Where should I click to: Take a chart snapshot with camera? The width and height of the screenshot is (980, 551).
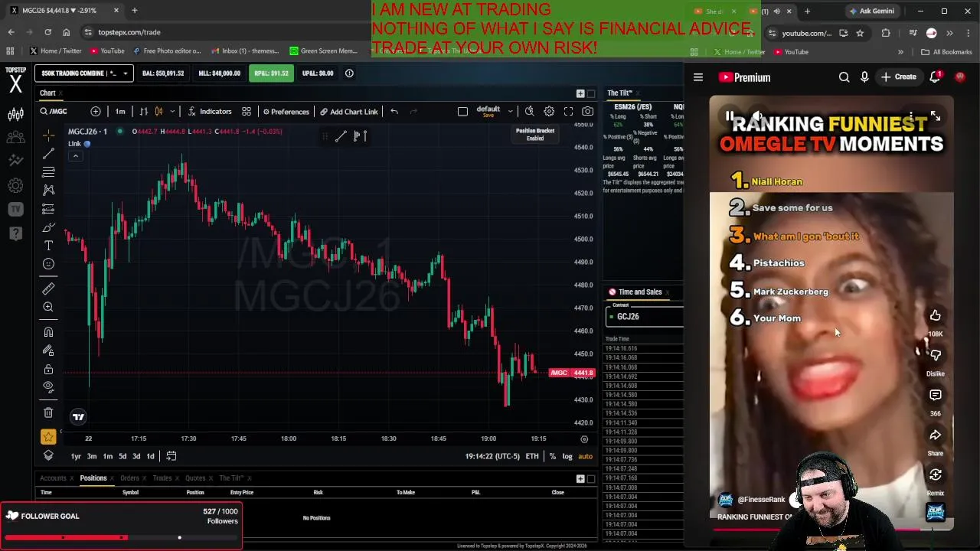pos(587,112)
